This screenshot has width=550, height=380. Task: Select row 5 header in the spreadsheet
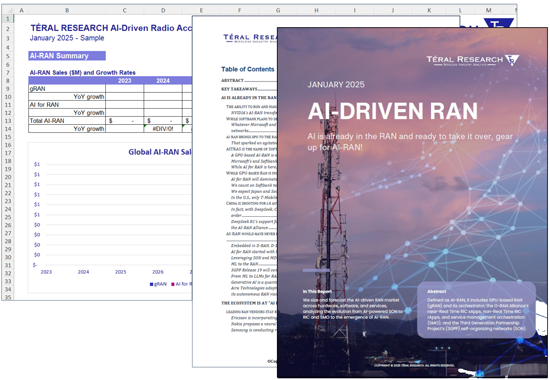click(x=8, y=56)
